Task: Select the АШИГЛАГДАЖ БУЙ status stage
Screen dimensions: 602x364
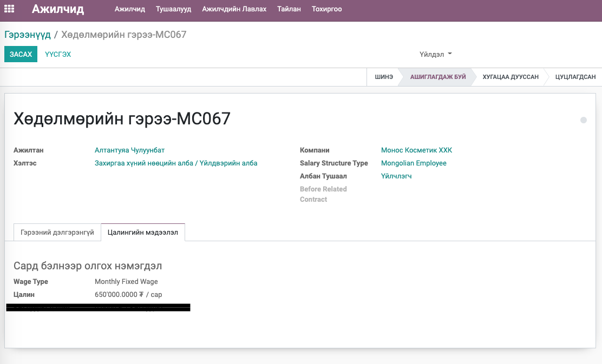Action: tap(437, 77)
